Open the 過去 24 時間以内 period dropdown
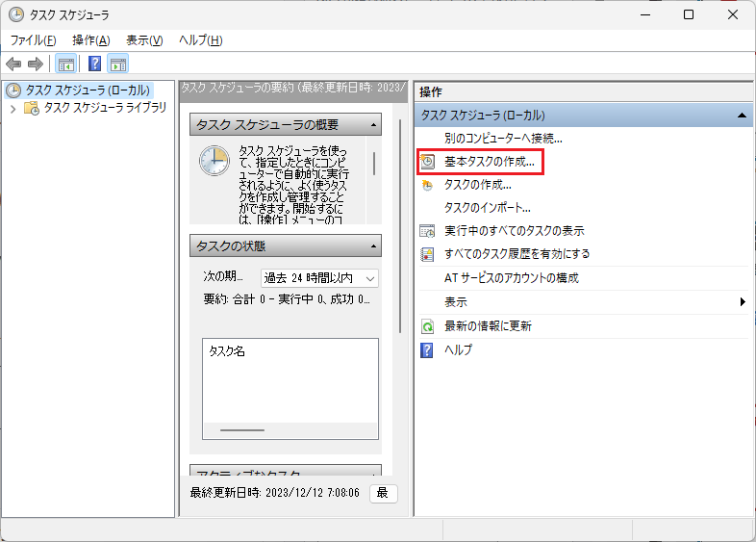The width and height of the screenshot is (756, 542). coord(319,278)
